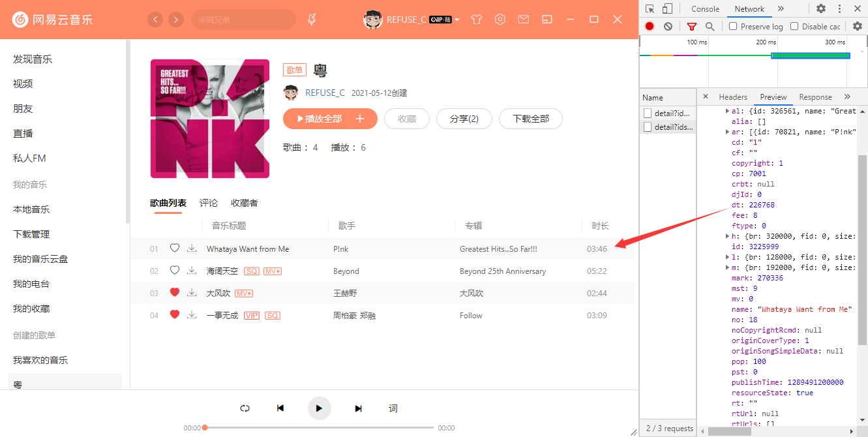Click the music search input field
The width and height of the screenshot is (868, 437).
coord(244,20)
